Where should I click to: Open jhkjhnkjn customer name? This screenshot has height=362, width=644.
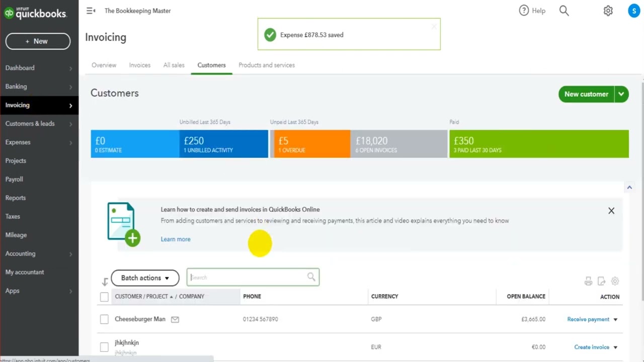127,343
